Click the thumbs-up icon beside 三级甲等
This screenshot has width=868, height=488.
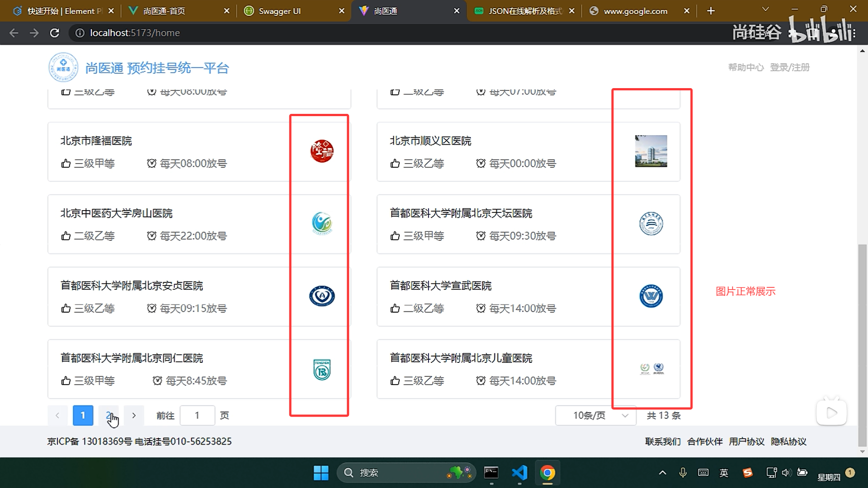coord(66,163)
